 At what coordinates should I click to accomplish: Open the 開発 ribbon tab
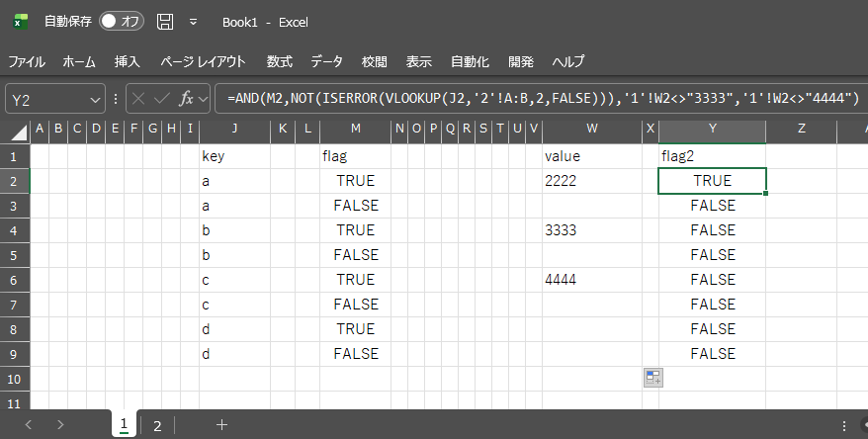pos(521,61)
